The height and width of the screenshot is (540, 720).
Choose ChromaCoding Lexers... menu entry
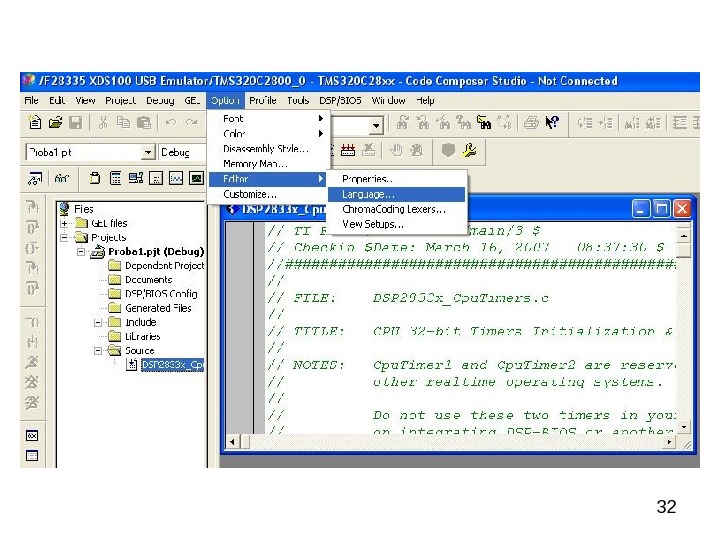click(x=397, y=209)
